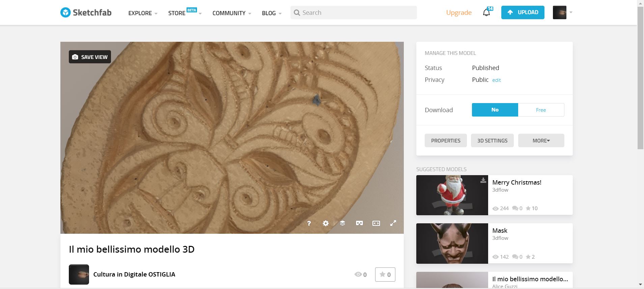The image size is (644, 289).
Task: Open viewer help question mark
Action: point(309,223)
